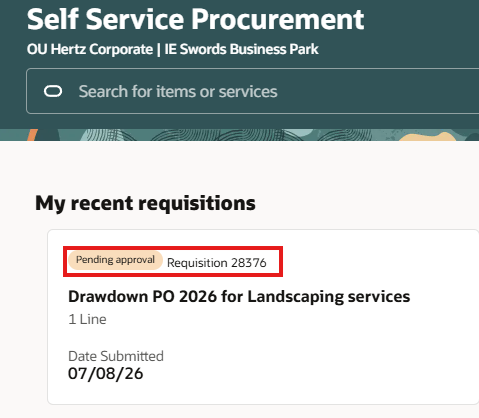The image size is (479, 418).
Task: Select the 07/08/26 submitted date
Action: point(105,373)
